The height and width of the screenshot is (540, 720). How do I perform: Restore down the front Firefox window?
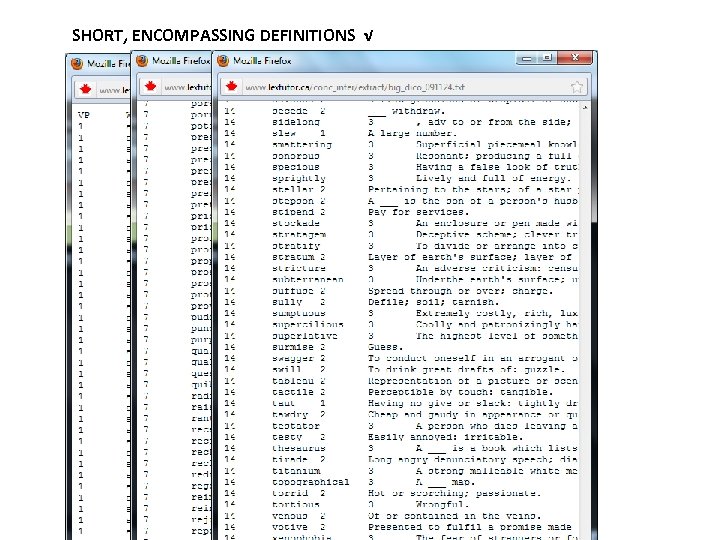click(547, 58)
